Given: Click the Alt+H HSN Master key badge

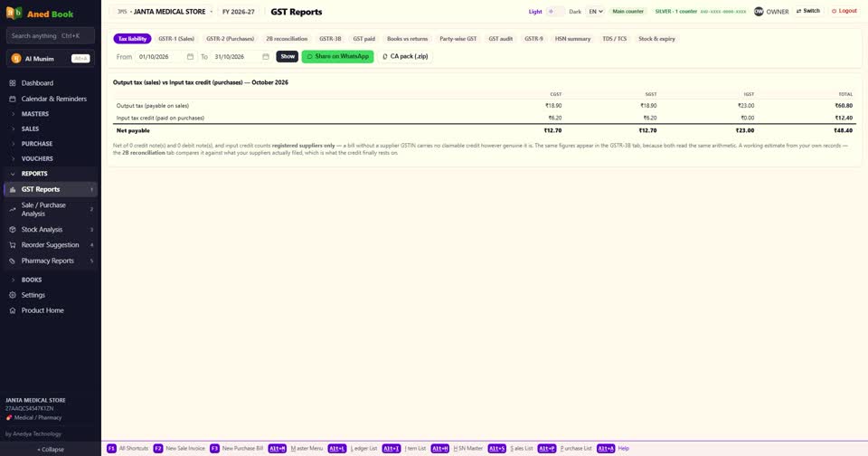Looking at the screenshot, I should coord(440,448).
